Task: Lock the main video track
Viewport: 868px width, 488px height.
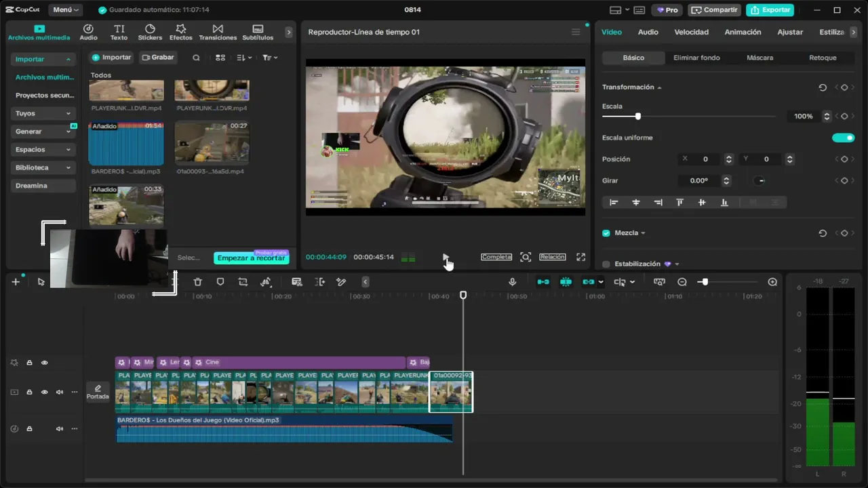Action: 29,392
